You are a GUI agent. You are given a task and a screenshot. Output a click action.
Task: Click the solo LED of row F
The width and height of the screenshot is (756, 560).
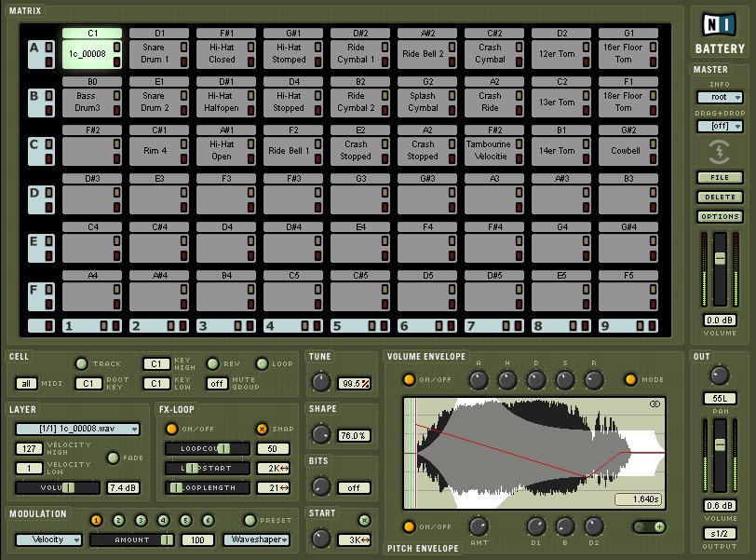pyautogui.click(x=48, y=290)
